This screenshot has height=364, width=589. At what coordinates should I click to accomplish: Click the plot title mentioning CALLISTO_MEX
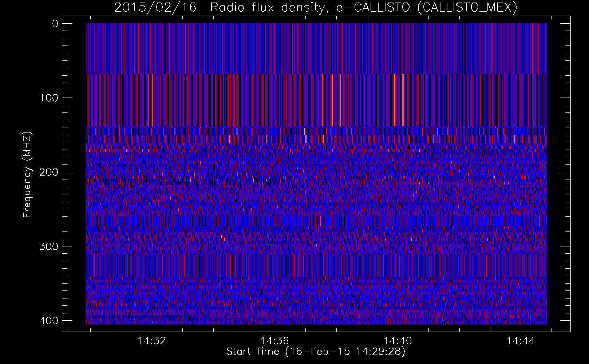(316, 7)
